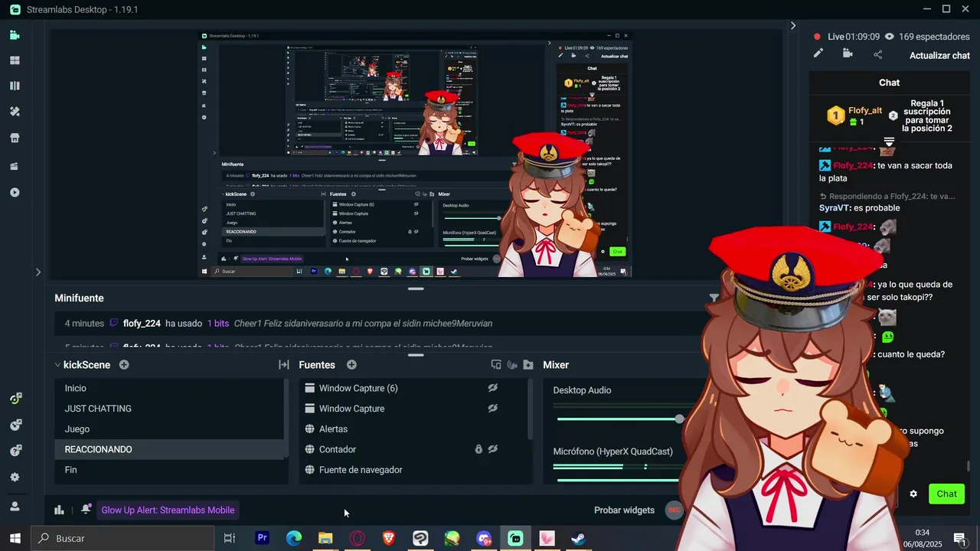Toggle visibility of plain Window Capture source

(x=493, y=409)
